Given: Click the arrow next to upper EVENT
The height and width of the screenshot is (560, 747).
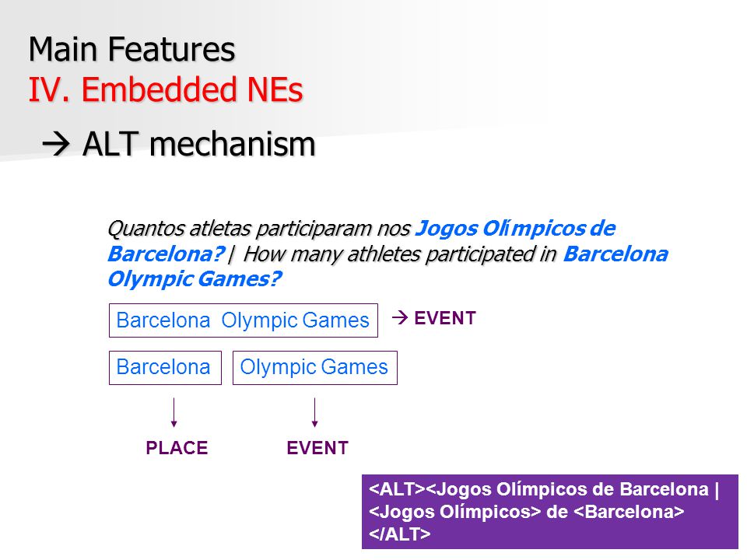Looking at the screenshot, I should click(400, 317).
